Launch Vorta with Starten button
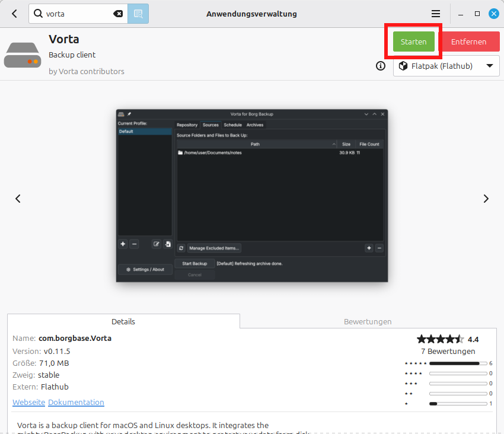504x434 pixels. tap(414, 42)
